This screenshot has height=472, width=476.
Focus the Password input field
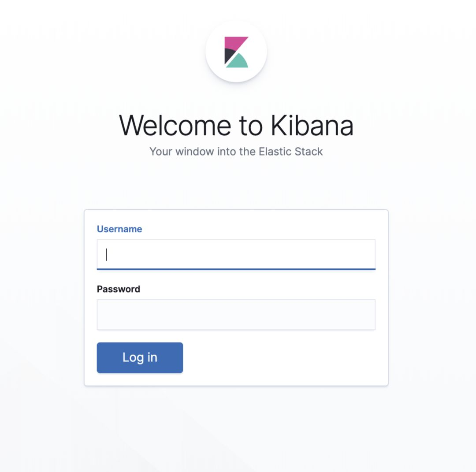236,315
